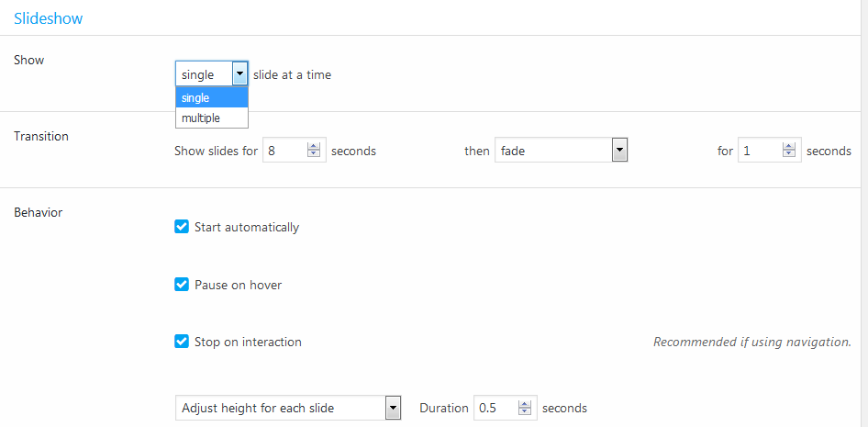Choose the 'multiple' option in list
The width and height of the screenshot is (868, 427).
(x=211, y=118)
